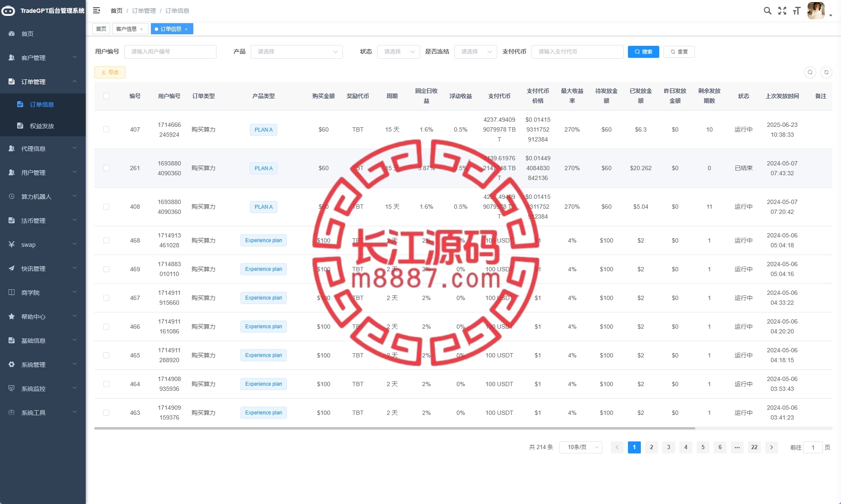Viewport: 841px width, 504px height.
Task: Open the 系统监控 sidebar menu
Action: click(43, 388)
